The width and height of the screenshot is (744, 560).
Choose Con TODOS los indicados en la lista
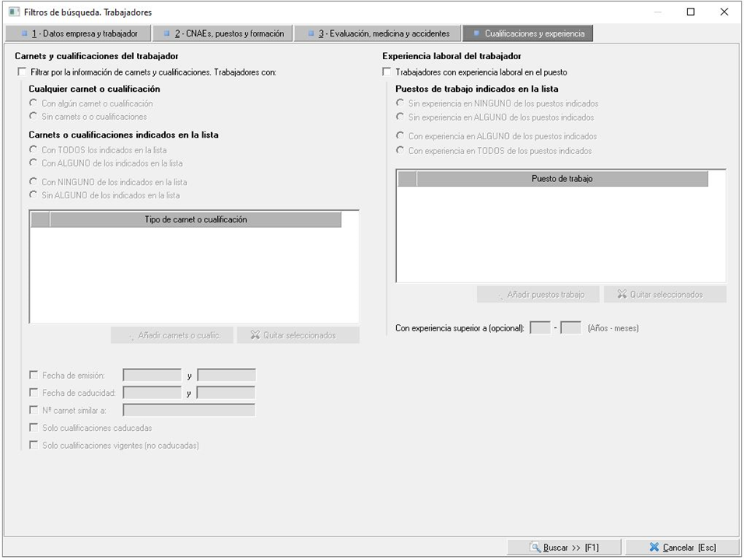pyautogui.click(x=33, y=149)
